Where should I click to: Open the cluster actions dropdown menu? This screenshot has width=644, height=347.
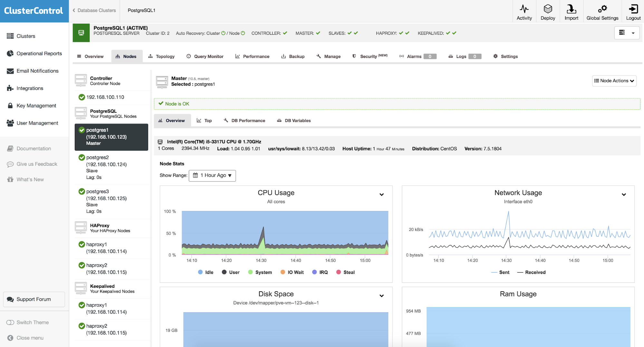(x=627, y=33)
